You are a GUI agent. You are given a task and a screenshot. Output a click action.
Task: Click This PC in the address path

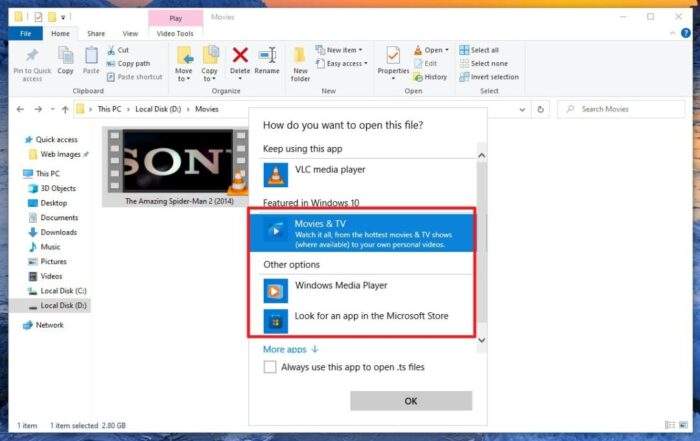click(109, 109)
